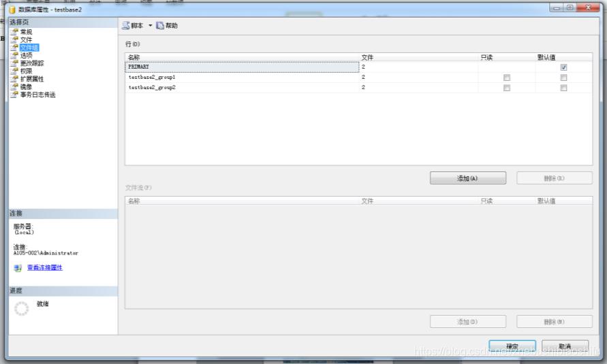Screen dimensions: 607x364
Task: Click the 名称 column header in the rows grid
Action: tap(243, 57)
